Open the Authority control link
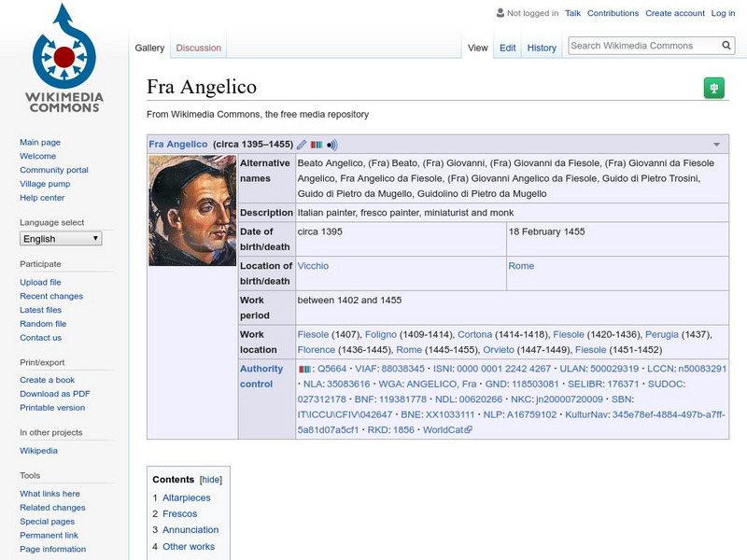 point(261,376)
